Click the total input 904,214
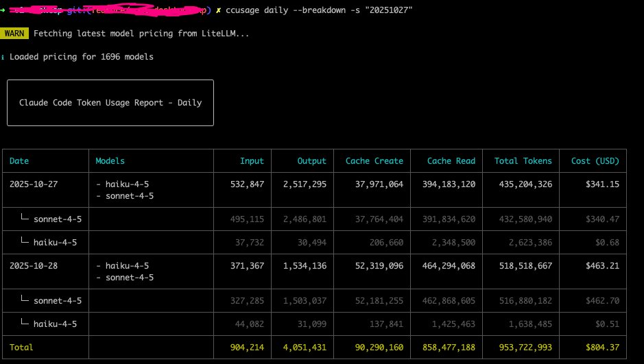 (x=248, y=347)
